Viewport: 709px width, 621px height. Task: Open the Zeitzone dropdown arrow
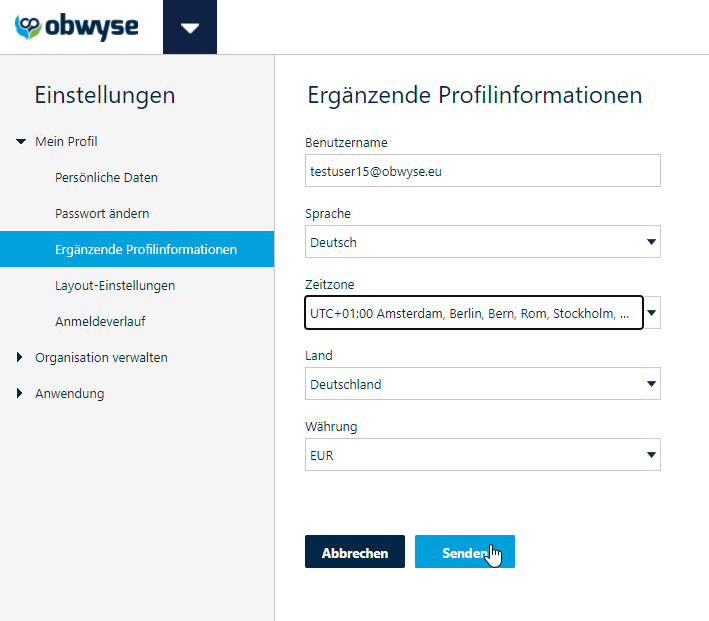pyautogui.click(x=652, y=313)
